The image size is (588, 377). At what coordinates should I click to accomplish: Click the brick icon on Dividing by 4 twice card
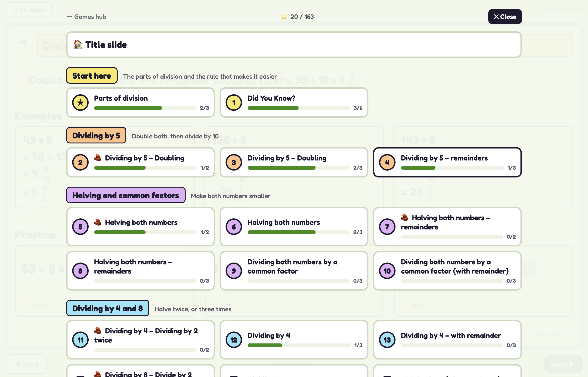[x=98, y=331]
